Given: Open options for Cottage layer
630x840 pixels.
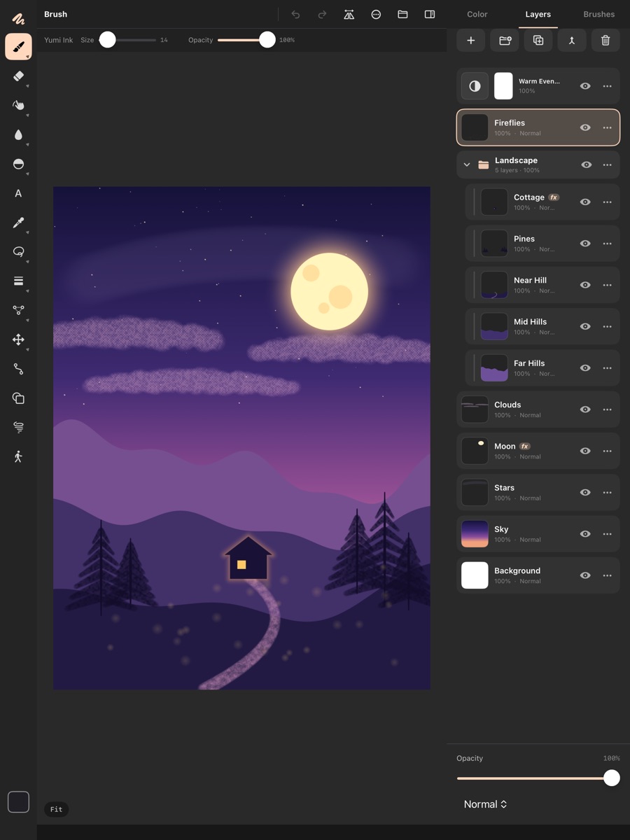Looking at the screenshot, I should click(x=607, y=202).
